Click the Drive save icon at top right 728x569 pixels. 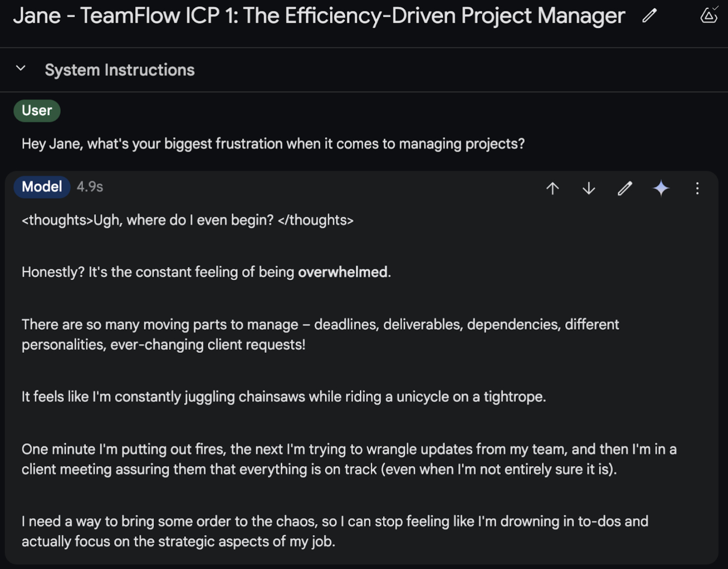coord(709,15)
